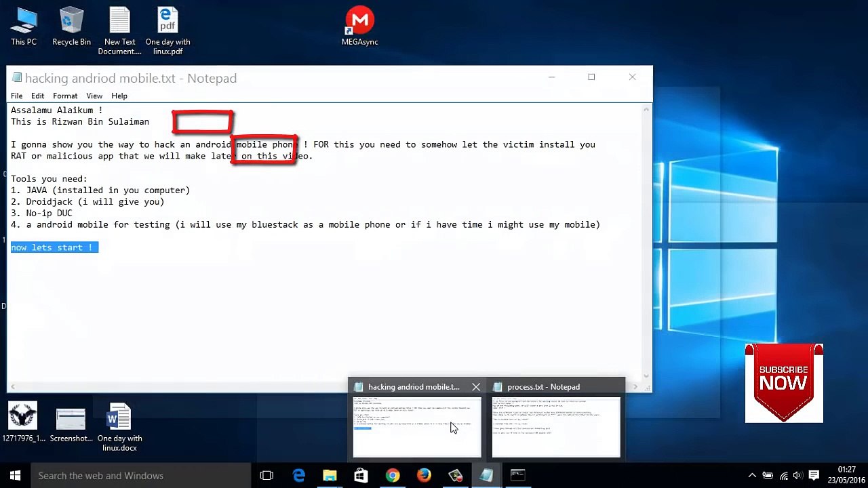Minimize the Notepad window
This screenshot has height=488, width=868.
551,77
